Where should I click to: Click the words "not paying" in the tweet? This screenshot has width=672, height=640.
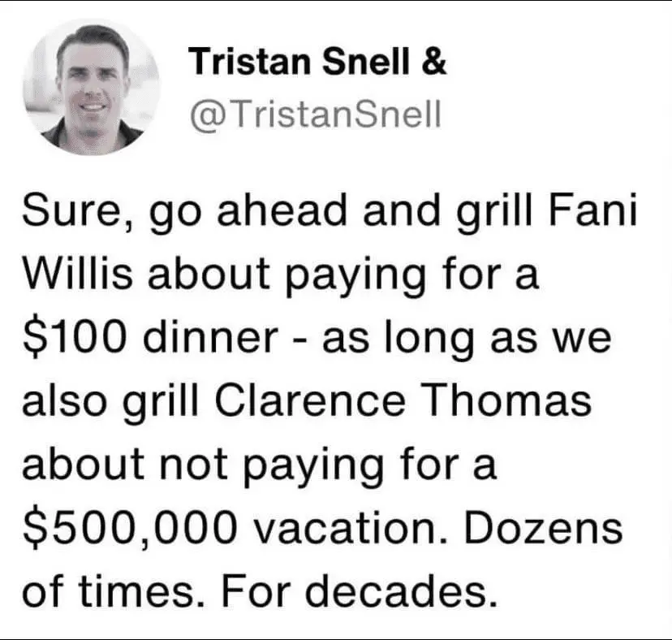coord(272,466)
